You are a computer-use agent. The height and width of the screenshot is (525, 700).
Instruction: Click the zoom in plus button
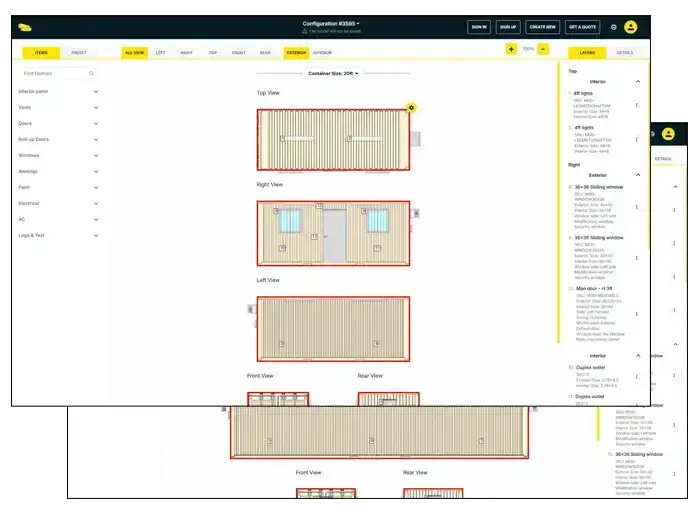pyautogui.click(x=511, y=48)
